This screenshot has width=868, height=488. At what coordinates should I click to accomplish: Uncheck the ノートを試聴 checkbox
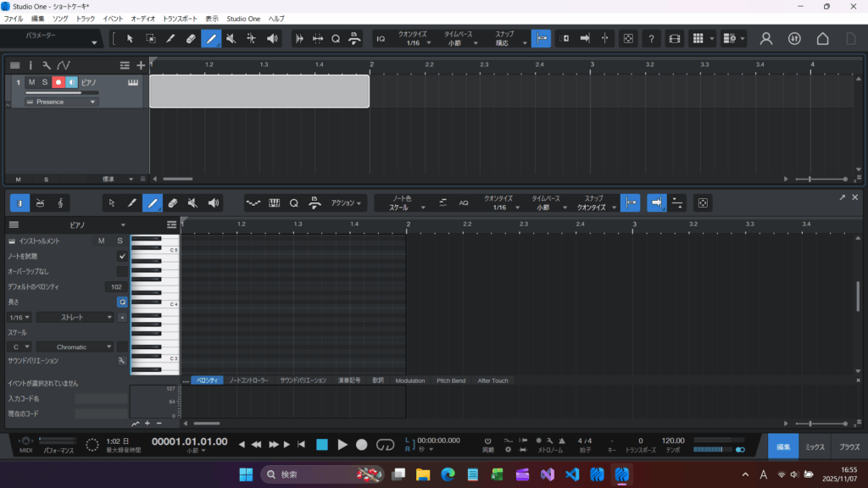point(122,256)
